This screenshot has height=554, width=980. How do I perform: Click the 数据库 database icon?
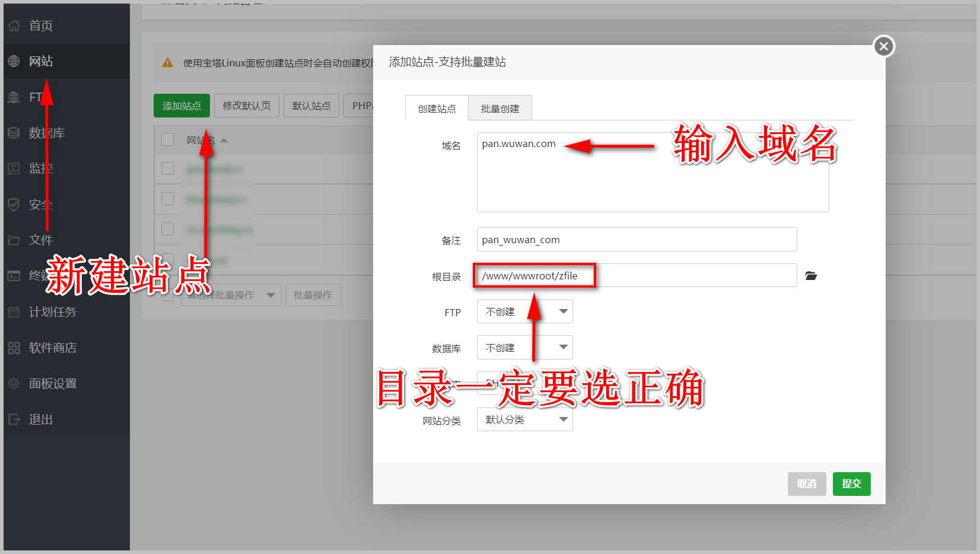[14, 133]
